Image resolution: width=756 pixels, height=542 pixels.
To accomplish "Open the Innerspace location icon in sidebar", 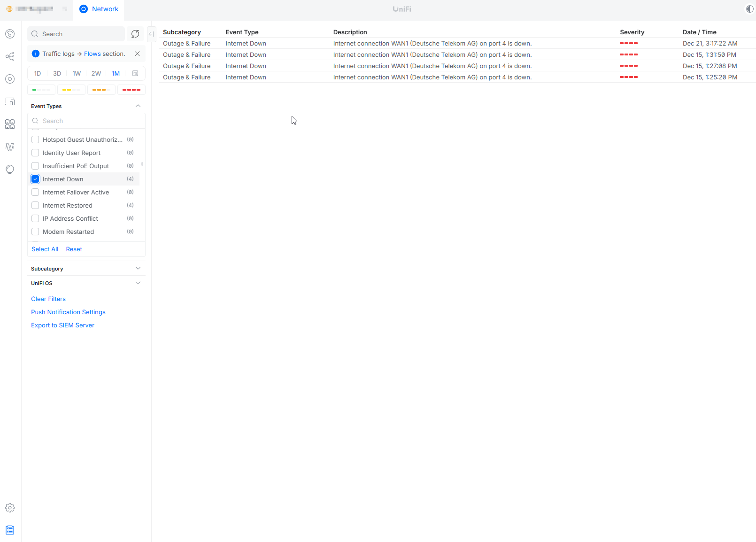I will pyautogui.click(x=10, y=169).
